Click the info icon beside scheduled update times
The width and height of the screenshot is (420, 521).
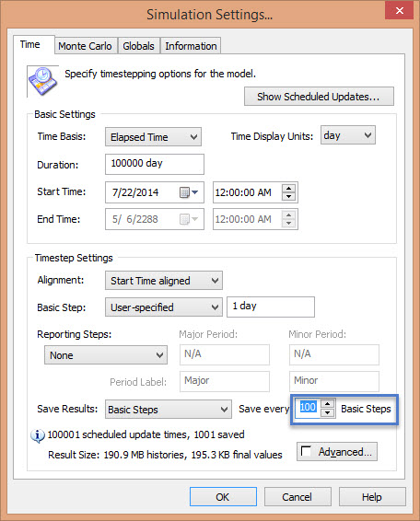(38, 435)
